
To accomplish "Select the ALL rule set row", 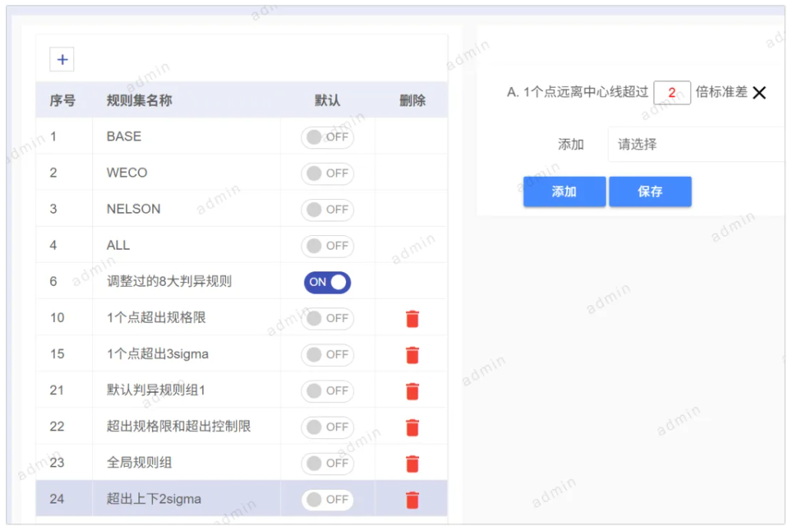I will 118,245.
